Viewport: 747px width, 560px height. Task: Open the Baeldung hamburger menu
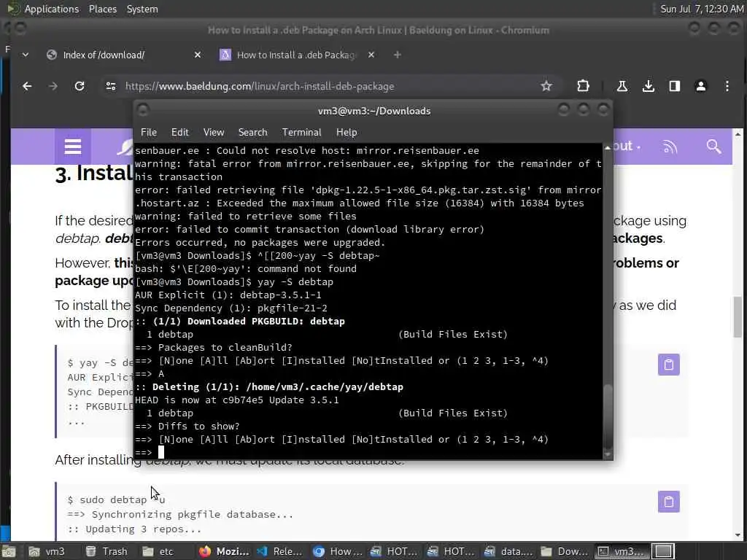tap(72, 147)
